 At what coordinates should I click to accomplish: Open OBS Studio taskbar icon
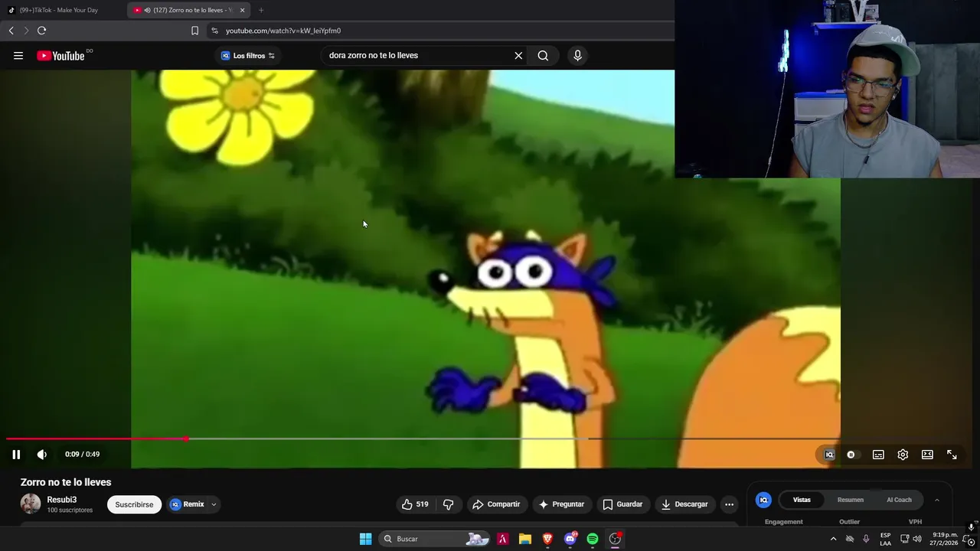point(615,539)
